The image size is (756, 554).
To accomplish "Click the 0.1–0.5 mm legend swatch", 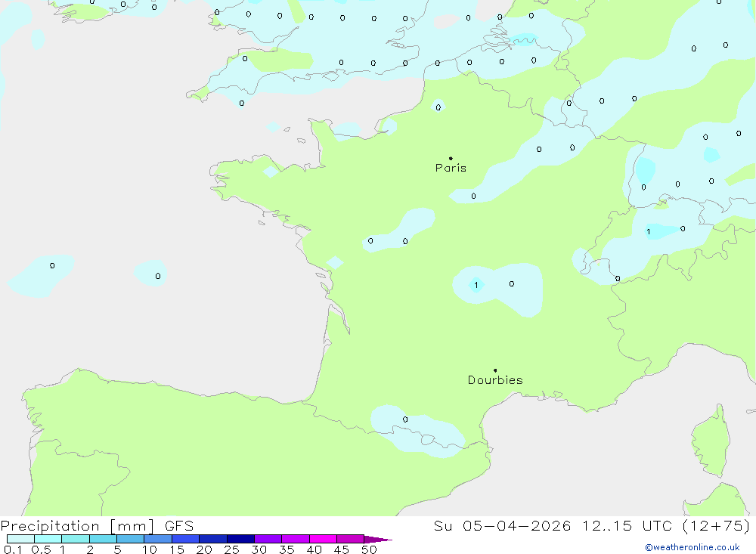I will [20, 539].
